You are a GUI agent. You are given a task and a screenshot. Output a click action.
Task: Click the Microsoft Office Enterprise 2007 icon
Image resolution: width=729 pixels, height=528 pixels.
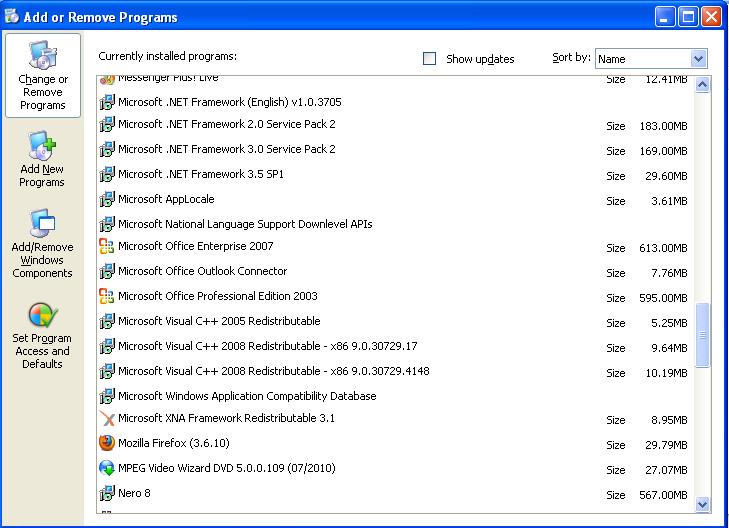107,246
